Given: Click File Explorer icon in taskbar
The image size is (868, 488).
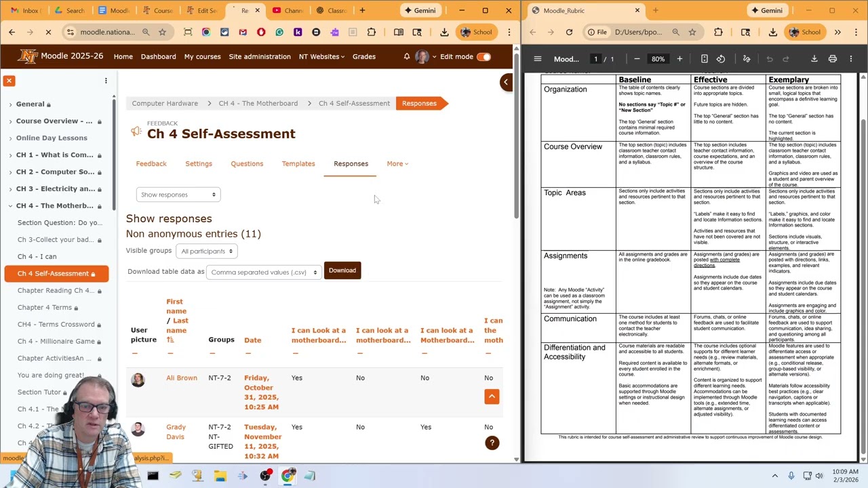Looking at the screenshot, I should coord(220,476).
